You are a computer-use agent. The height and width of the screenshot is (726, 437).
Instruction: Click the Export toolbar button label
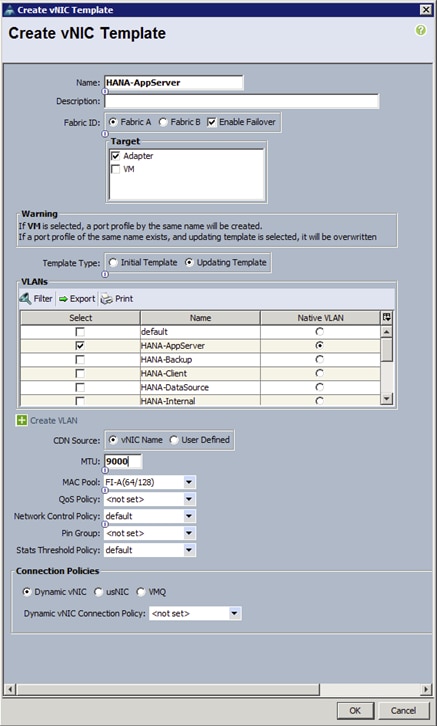[82, 299]
